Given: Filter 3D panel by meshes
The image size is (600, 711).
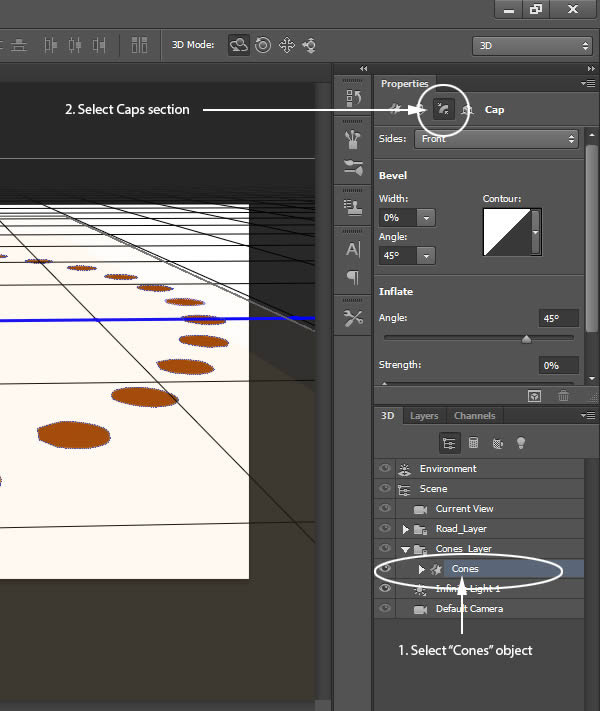Looking at the screenshot, I should (473, 443).
